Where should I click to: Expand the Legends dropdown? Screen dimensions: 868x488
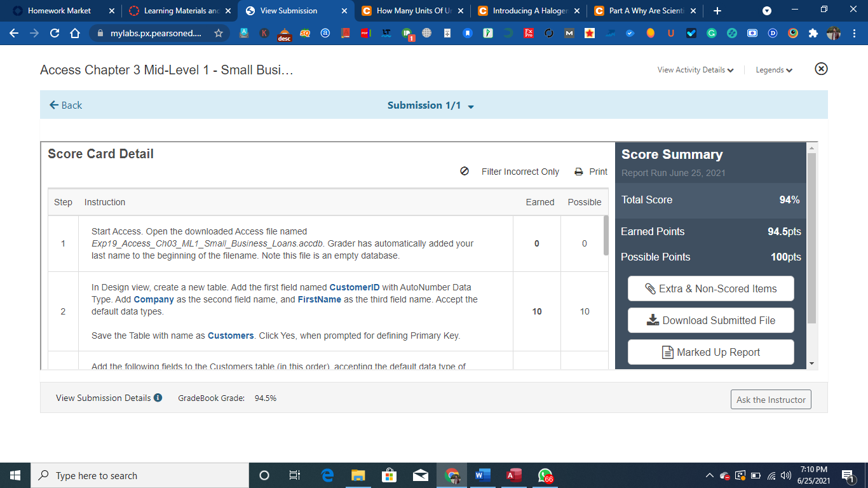774,70
